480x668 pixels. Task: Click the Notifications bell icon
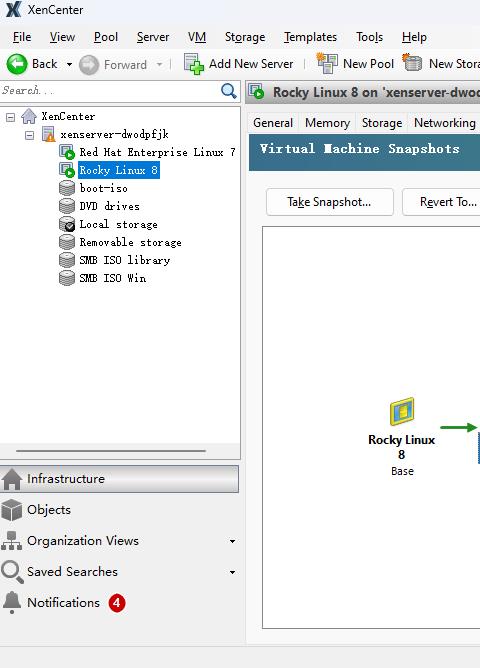[x=12, y=602]
